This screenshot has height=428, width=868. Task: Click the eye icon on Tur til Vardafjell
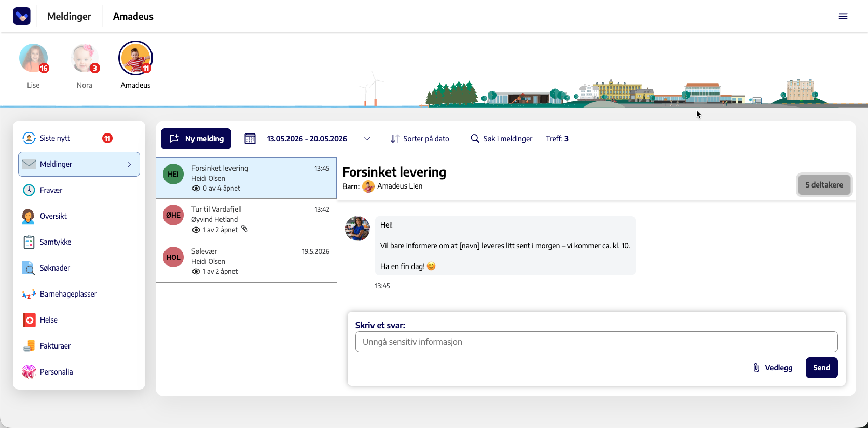[196, 230]
